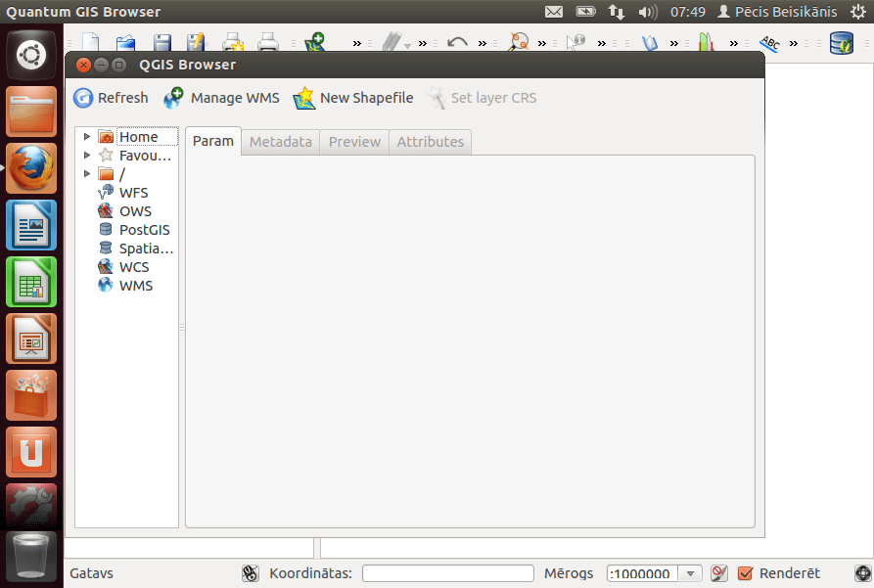Click the green and red toolbar icon
The height and width of the screenshot is (588, 874).
click(706, 42)
